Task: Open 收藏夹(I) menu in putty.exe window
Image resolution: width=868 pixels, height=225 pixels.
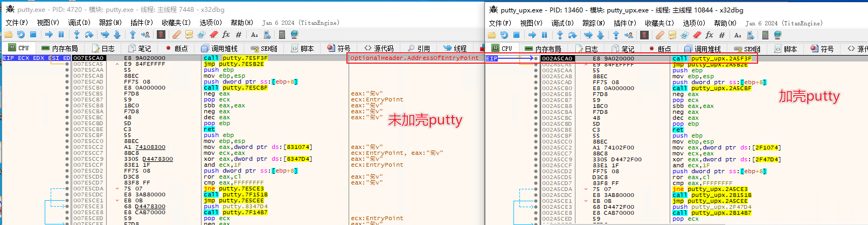Action: (176, 23)
